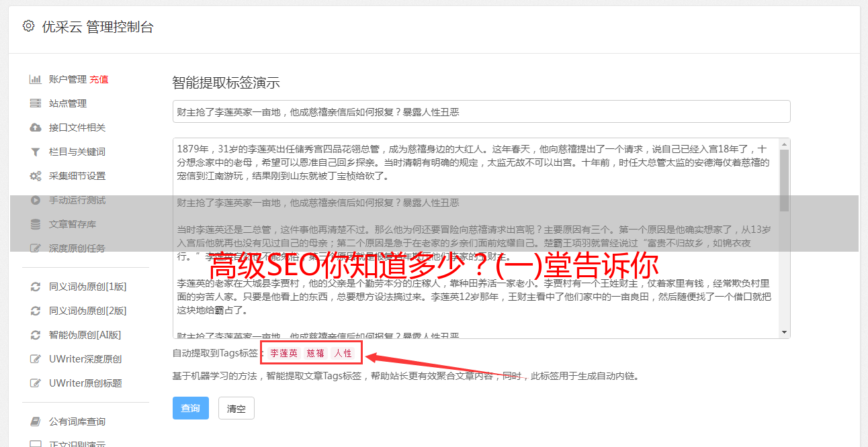868x447 pixels.
Task: Click the 智能提取标签演示 heading
Action: pyautogui.click(x=226, y=83)
